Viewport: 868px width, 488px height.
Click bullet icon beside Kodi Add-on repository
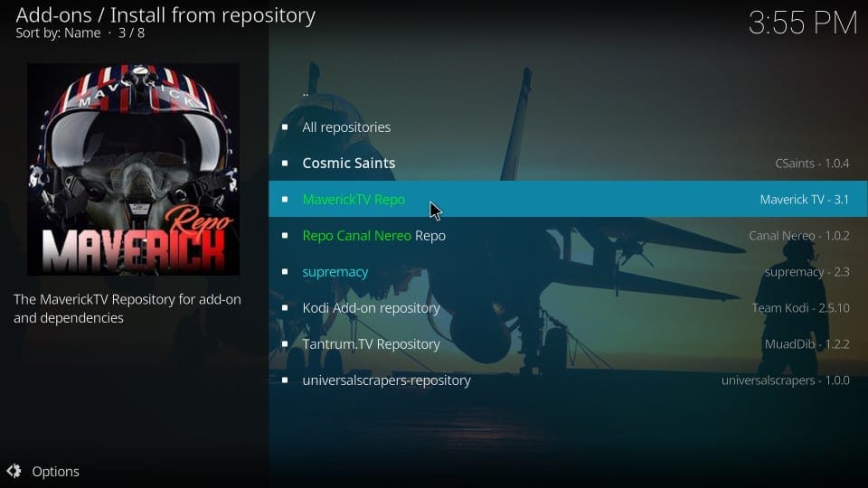click(285, 307)
